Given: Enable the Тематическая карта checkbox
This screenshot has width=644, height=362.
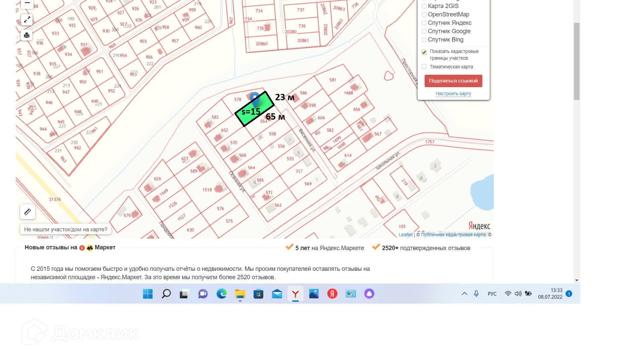Looking at the screenshot, I should coord(424,67).
